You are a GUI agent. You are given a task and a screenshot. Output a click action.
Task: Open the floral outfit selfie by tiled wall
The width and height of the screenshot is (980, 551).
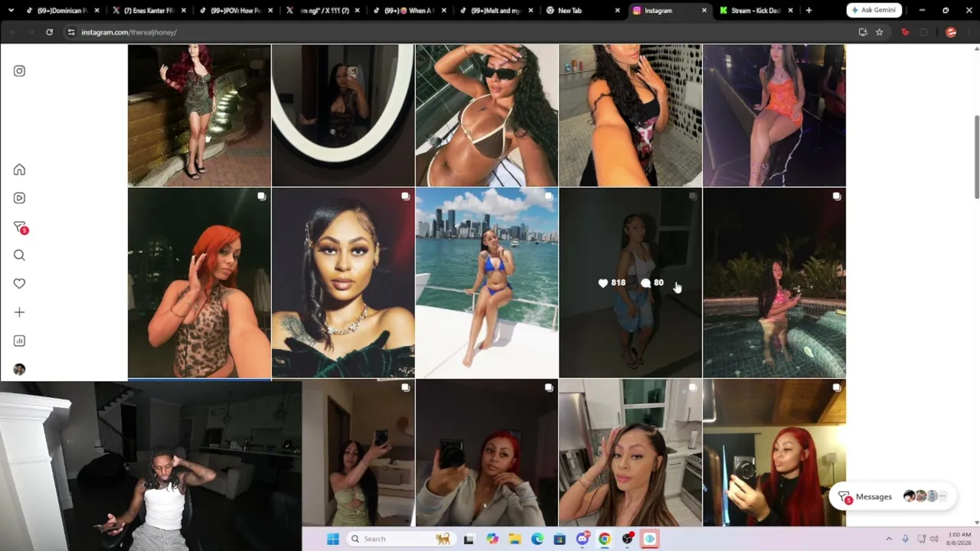630,115
